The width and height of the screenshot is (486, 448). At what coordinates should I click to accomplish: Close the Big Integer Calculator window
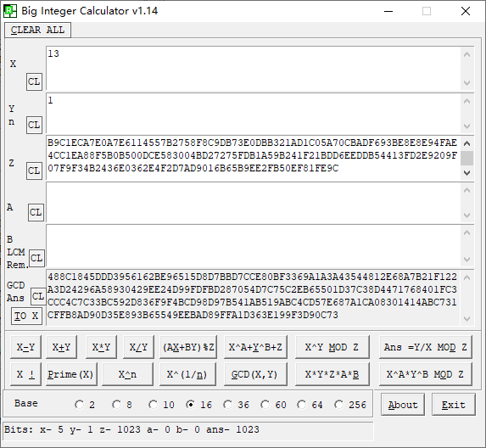466,11
